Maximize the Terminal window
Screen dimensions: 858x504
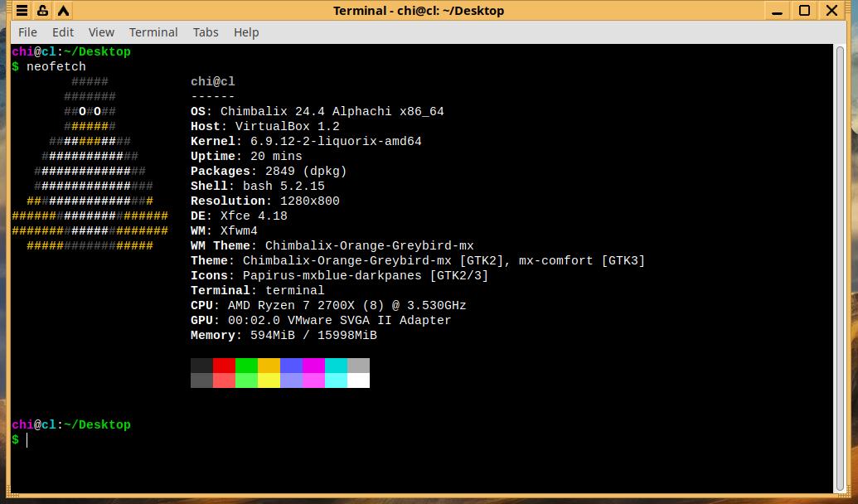tap(804, 11)
